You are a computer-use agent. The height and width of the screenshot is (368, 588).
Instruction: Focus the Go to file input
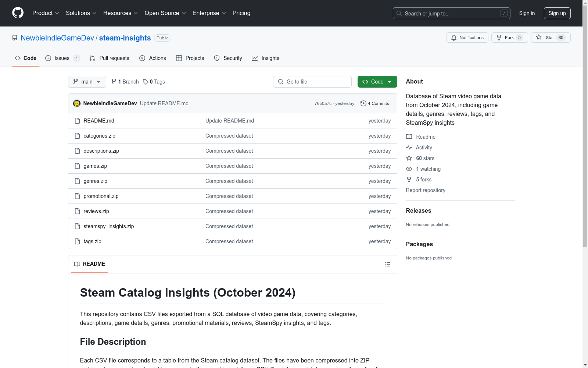(x=312, y=82)
